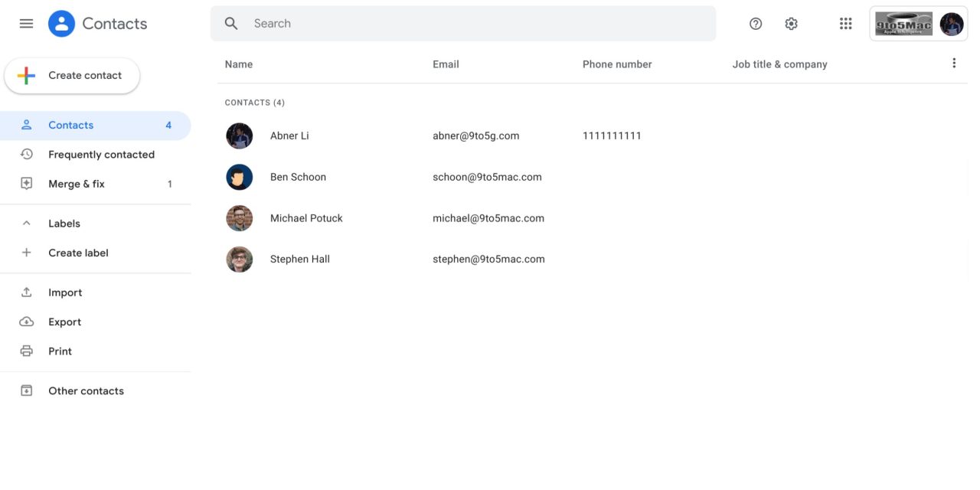Viewport: 980px width, 490px height.
Task: Click the Create label plus icon
Action: (27, 253)
